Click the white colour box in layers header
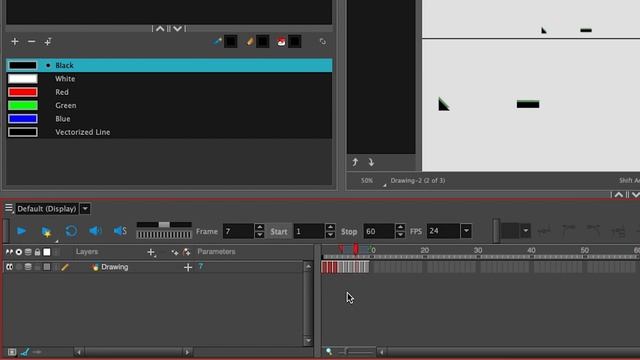 click(x=47, y=252)
